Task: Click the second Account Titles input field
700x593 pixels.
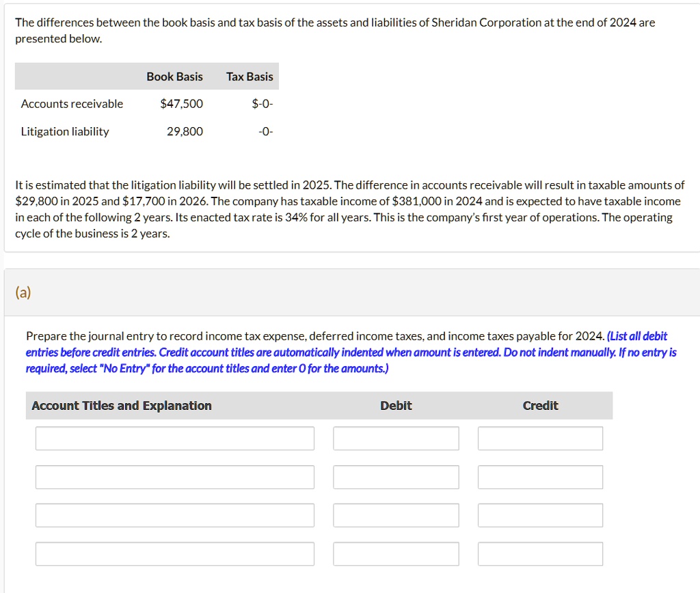Action: [174, 477]
